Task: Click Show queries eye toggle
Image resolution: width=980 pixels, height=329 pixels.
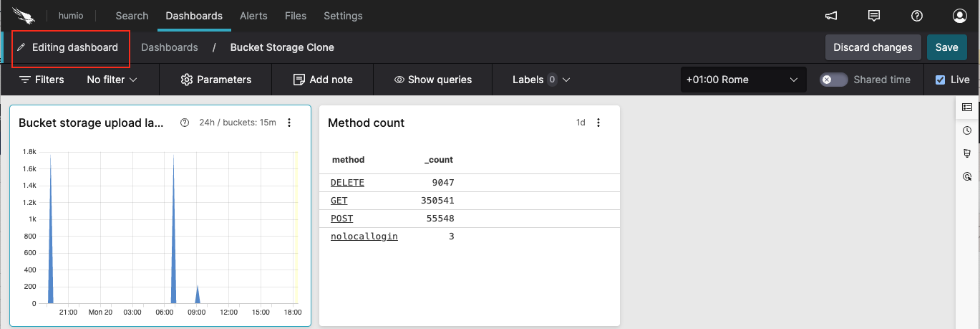Action: 432,80
